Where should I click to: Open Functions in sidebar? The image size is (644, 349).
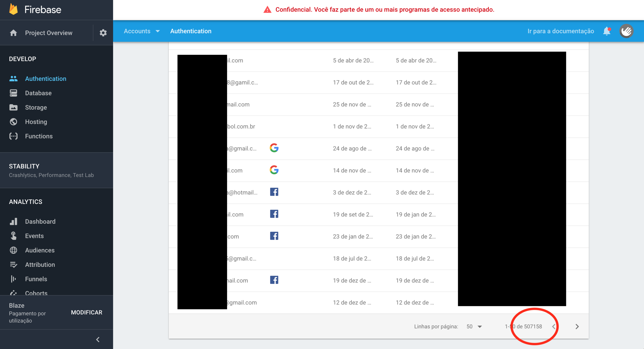pyautogui.click(x=39, y=136)
